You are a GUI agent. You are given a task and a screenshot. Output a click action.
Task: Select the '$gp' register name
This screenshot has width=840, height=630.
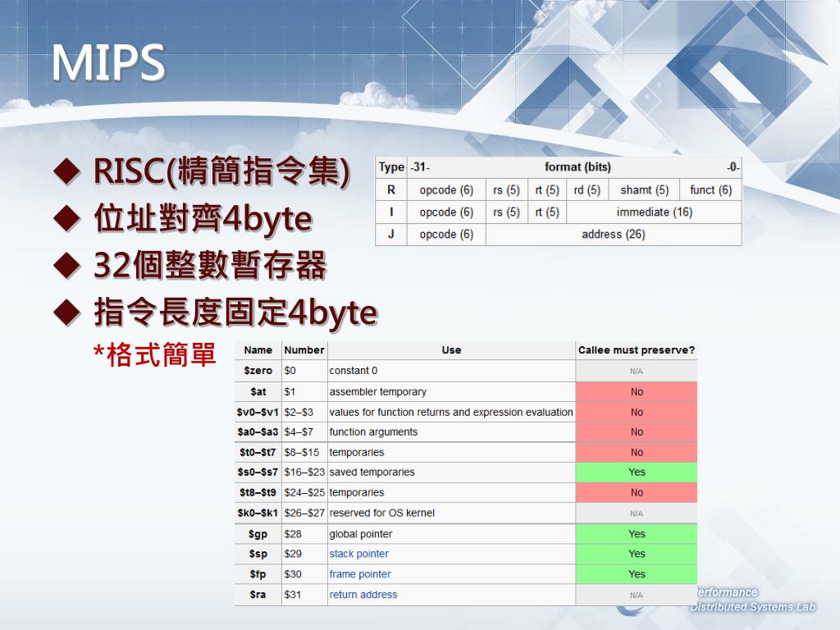point(258,534)
